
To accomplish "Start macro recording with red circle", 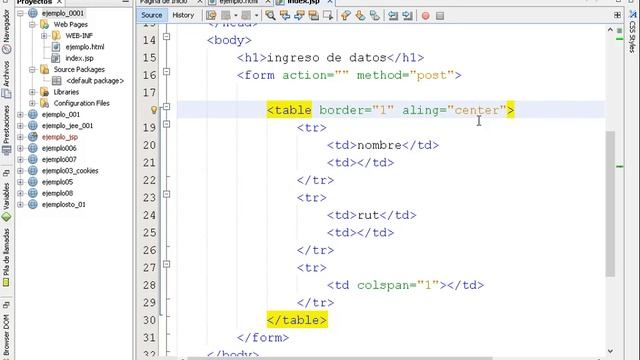I will (426, 16).
